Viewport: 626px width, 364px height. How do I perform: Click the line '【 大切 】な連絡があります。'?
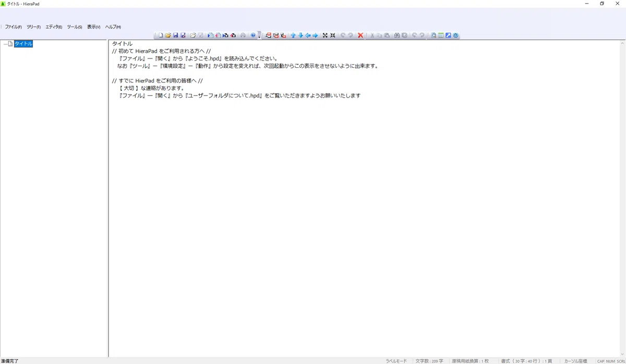click(x=152, y=88)
